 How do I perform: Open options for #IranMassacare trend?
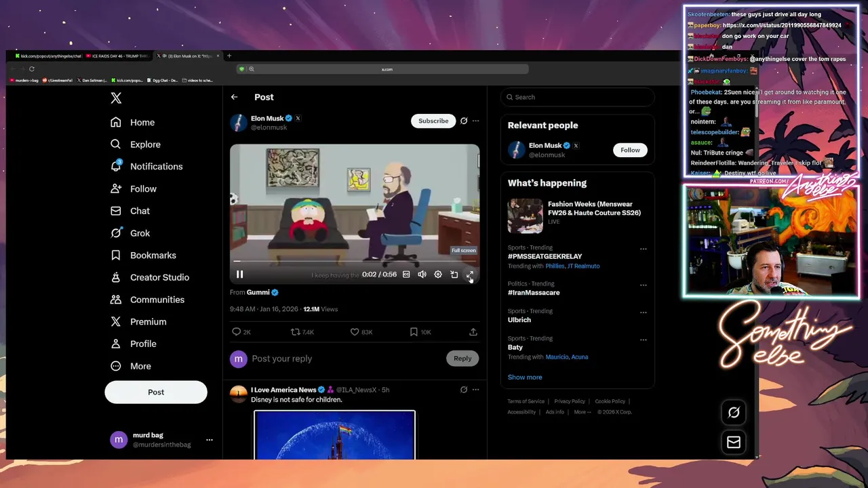[x=644, y=285]
